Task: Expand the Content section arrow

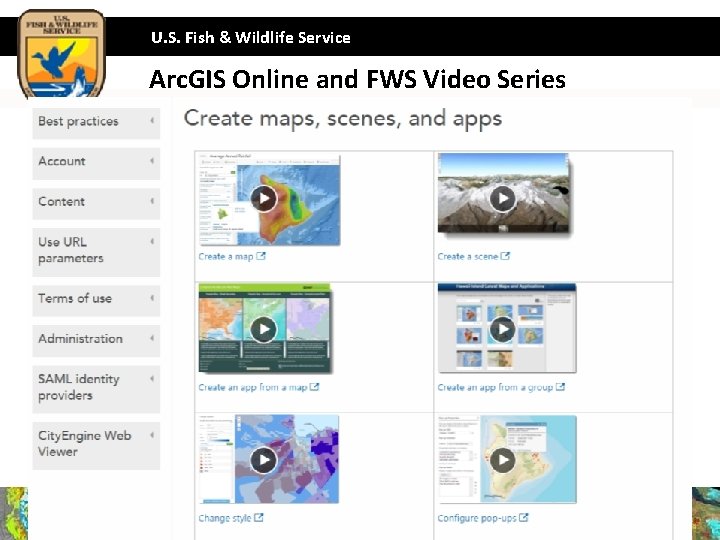Action: point(152,201)
